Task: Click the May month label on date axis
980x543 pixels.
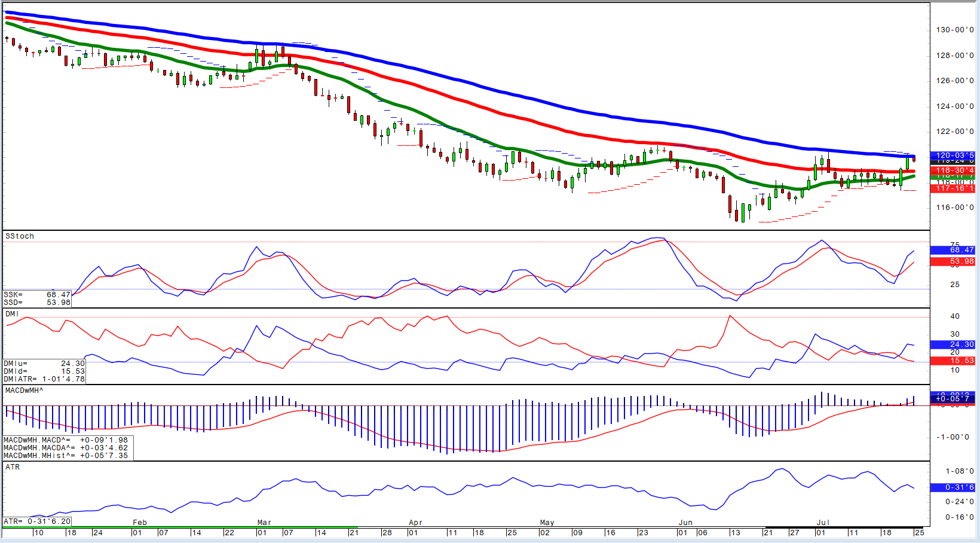Action: 547,523
